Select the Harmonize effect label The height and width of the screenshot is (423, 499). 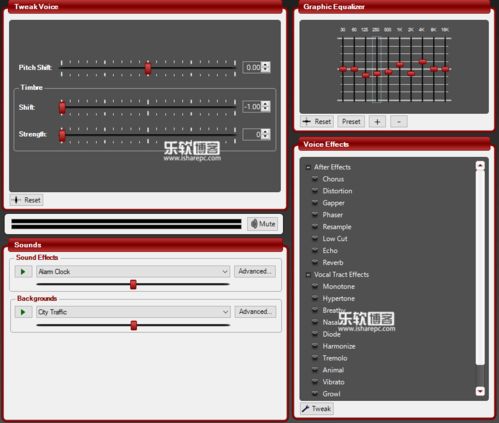pos(339,346)
